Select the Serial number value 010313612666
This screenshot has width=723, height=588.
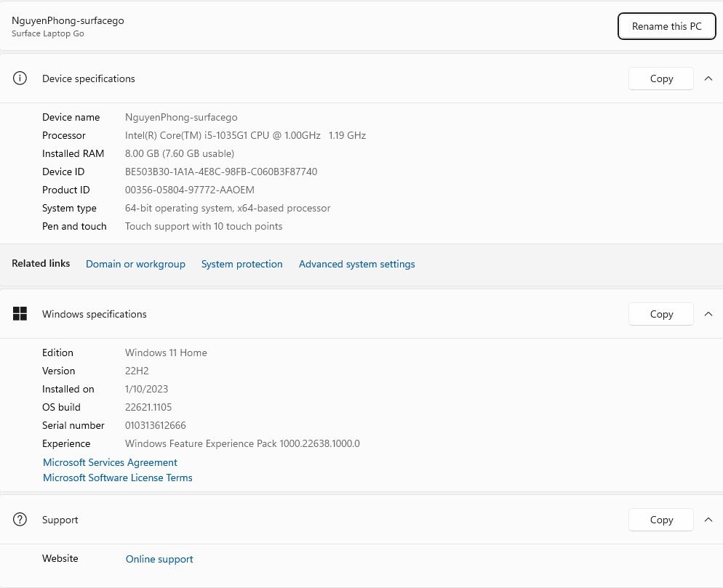click(156, 425)
